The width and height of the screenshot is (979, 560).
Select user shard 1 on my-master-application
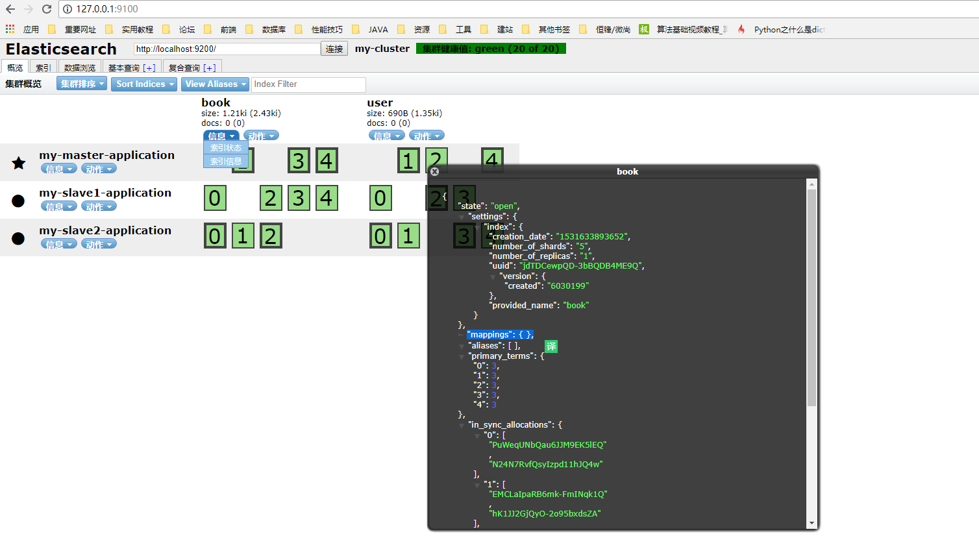point(408,160)
